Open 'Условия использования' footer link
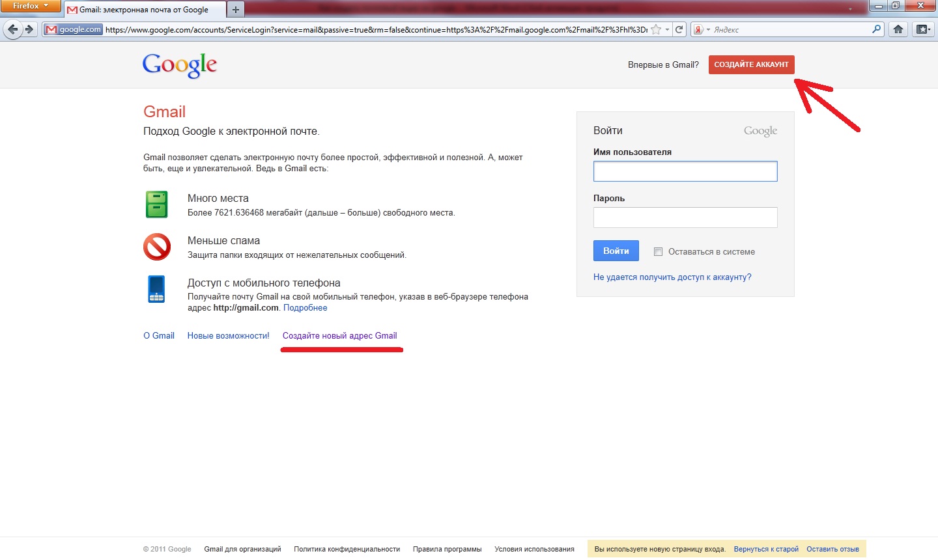Viewport: 938px width, 560px height. [x=534, y=549]
